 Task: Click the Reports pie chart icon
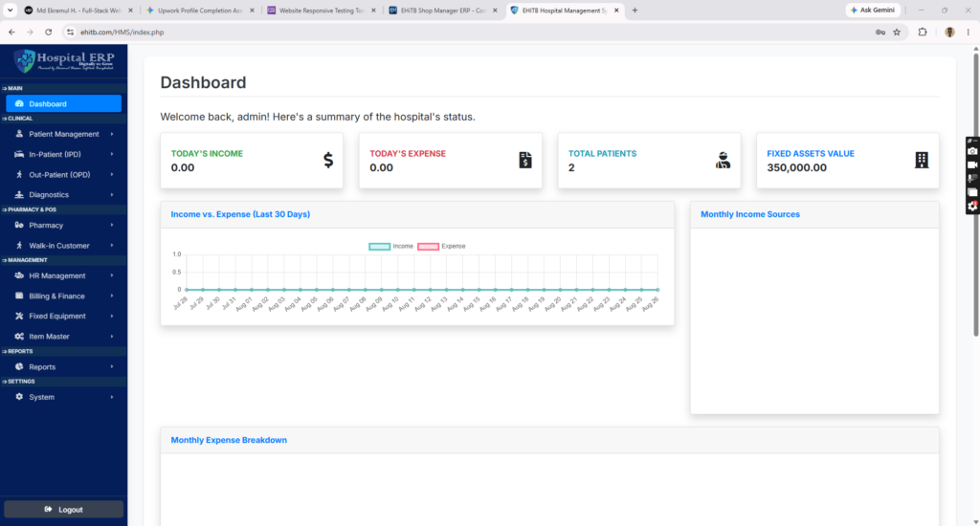(19, 366)
